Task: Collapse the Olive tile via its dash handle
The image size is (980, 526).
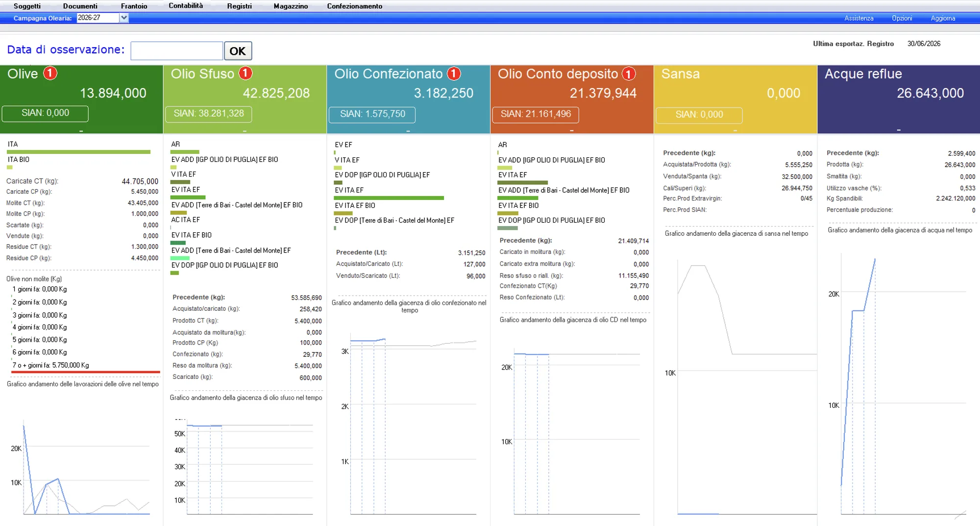Action: pyautogui.click(x=81, y=131)
